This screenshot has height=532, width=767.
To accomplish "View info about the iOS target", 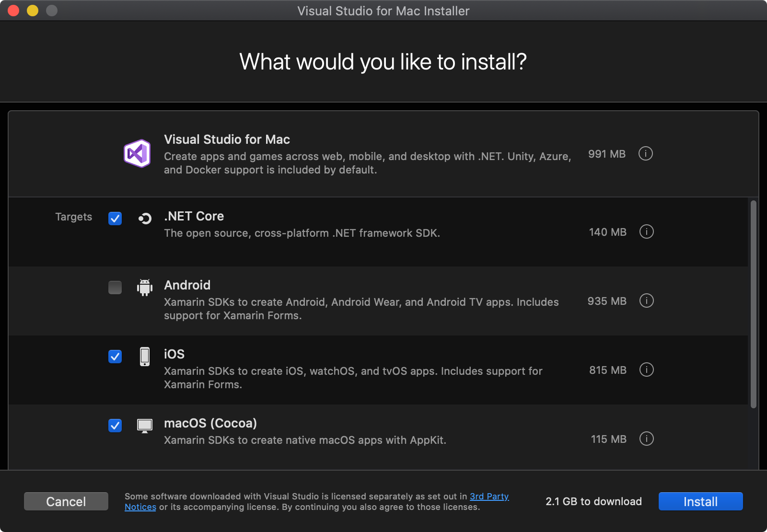I will [646, 370].
